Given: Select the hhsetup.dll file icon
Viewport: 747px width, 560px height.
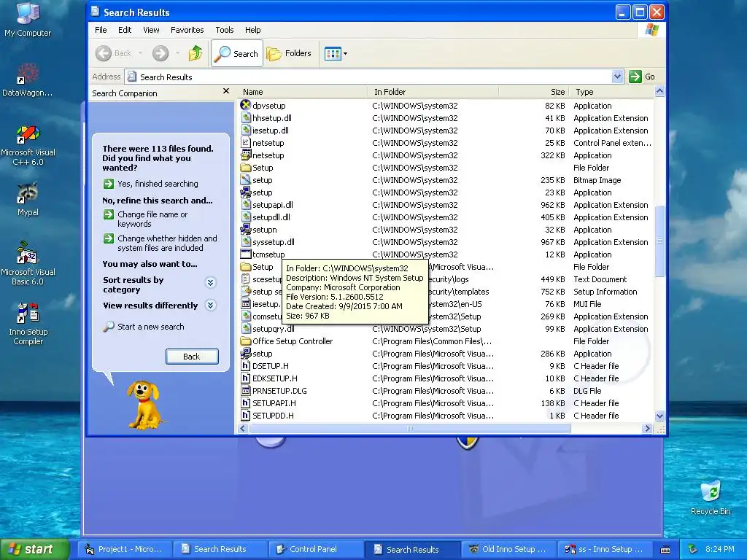Looking at the screenshot, I should tap(245, 117).
